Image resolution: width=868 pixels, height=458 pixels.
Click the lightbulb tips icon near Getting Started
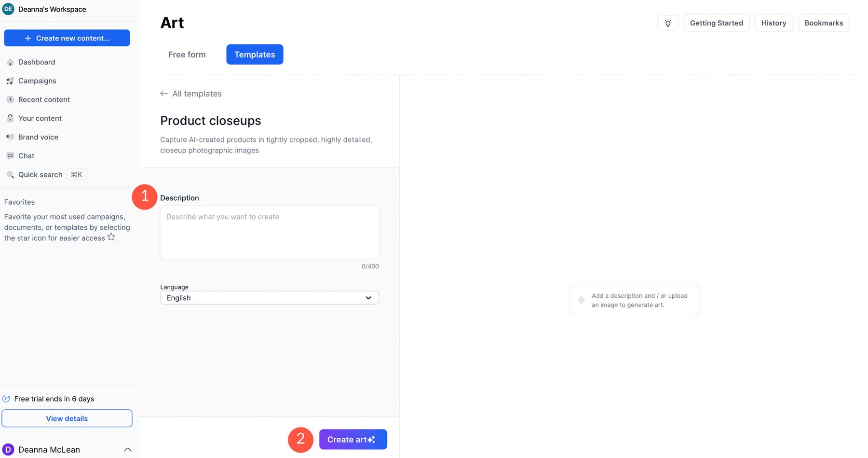(x=667, y=23)
